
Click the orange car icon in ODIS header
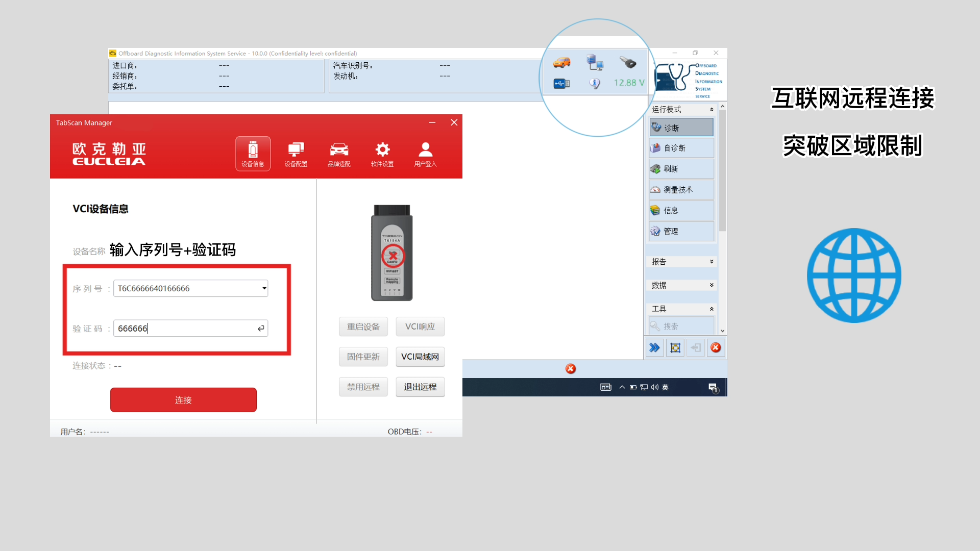[561, 63]
